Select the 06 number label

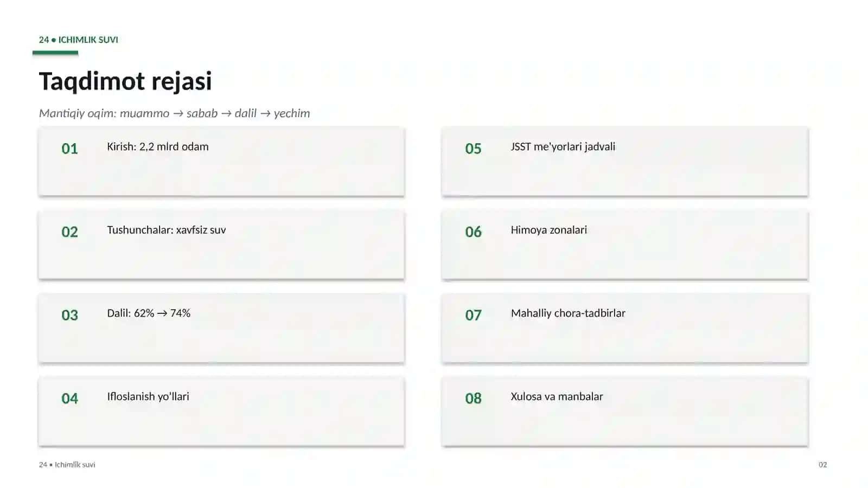[473, 232]
